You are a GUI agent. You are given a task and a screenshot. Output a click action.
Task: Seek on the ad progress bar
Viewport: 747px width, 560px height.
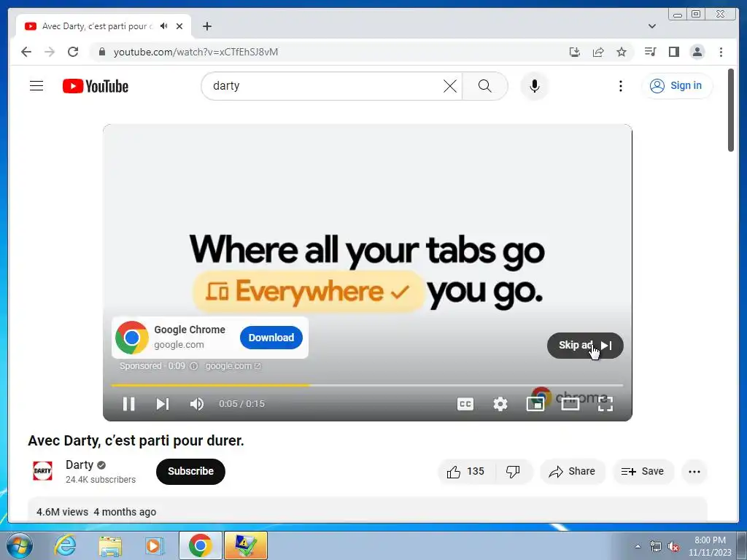(367, 385)
